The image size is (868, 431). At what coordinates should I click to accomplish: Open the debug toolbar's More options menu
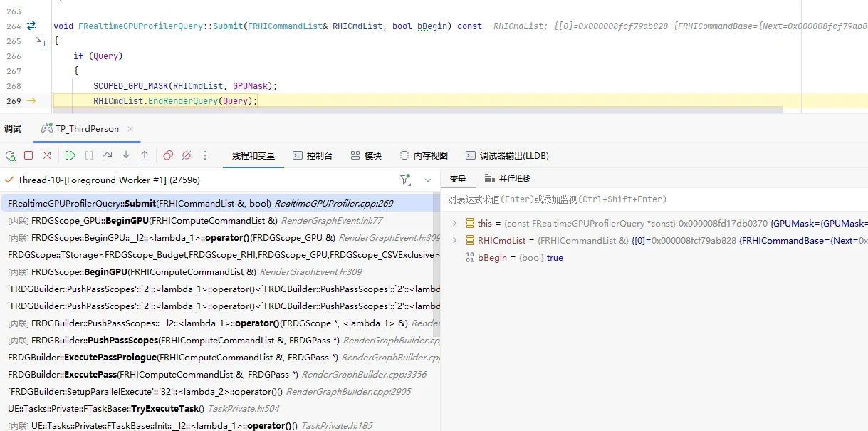[205, 155]
